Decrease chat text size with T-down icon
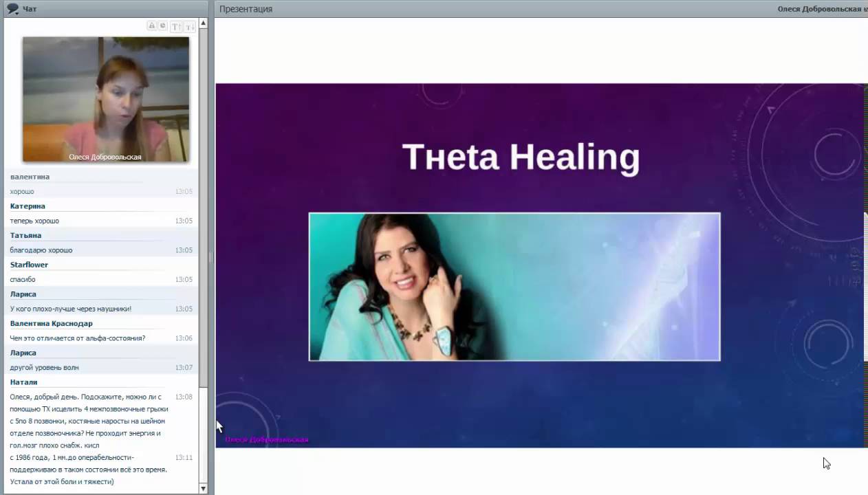868x495 pixels. point(190,27)
